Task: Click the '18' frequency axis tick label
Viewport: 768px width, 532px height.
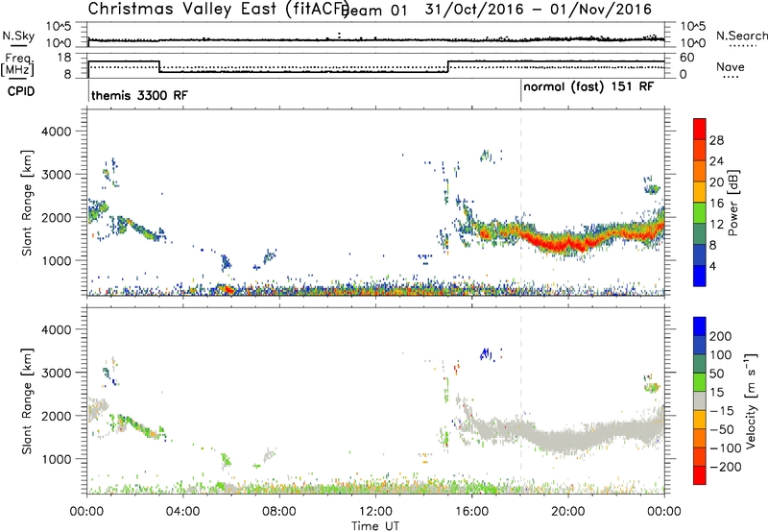Action: (63, 58)
